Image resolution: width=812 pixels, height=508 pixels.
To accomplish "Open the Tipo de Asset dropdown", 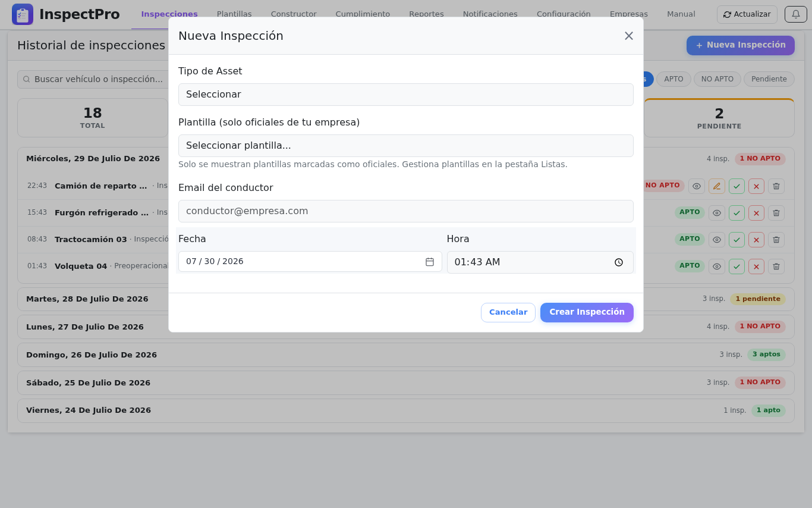I will 406,95.
